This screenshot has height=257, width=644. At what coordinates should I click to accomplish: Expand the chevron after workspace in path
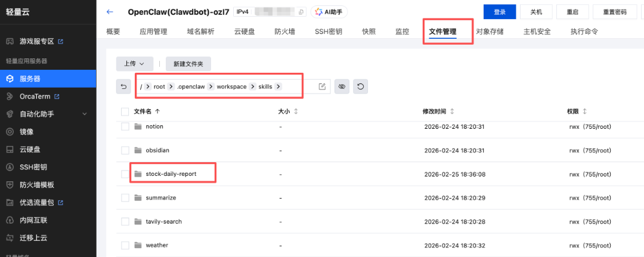[x=252, y=86]
